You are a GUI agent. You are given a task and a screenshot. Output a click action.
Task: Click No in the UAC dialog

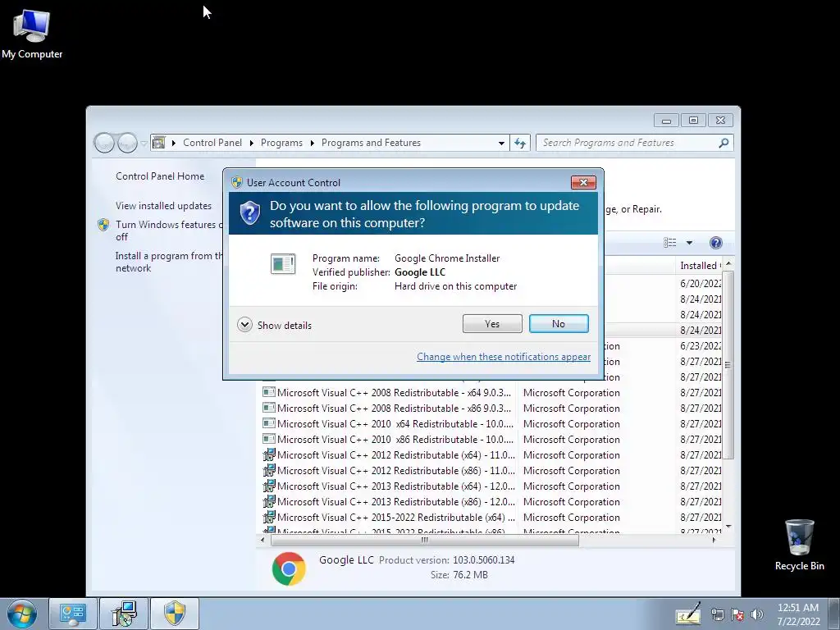point(559,323)
